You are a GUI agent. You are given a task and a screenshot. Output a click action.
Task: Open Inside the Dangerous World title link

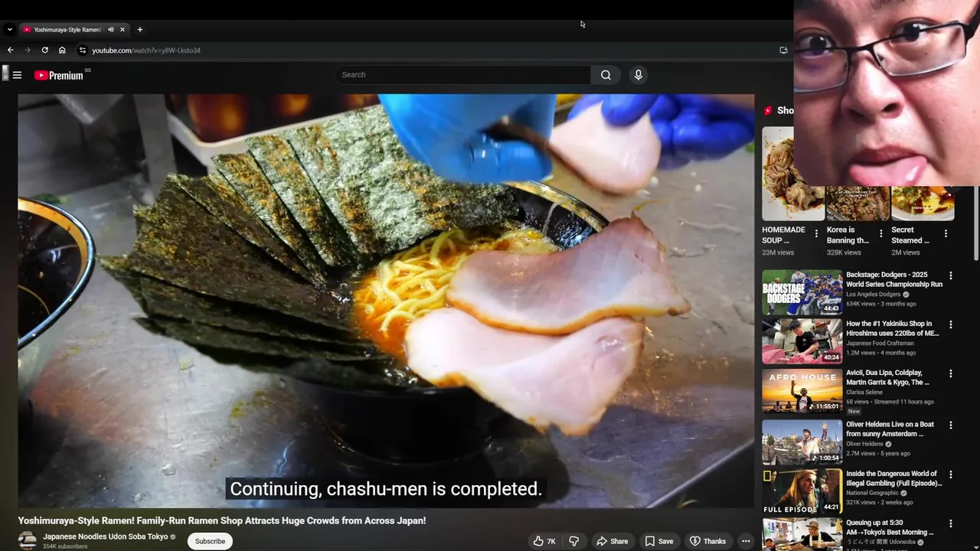pos(894,478)
